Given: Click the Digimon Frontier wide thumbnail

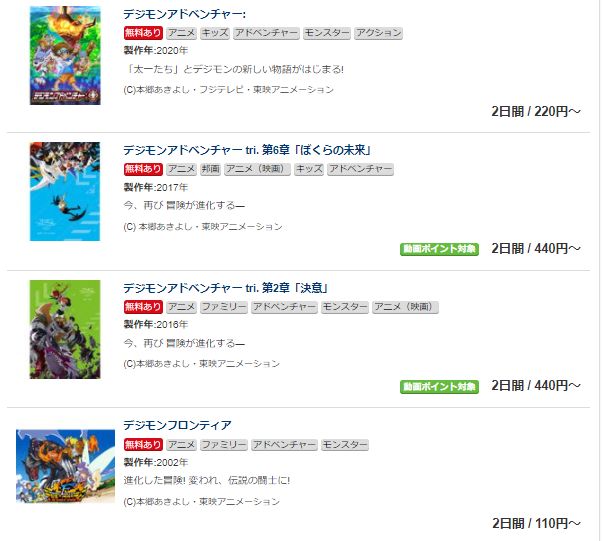Looking at the screenshot, I should point(65,466).
